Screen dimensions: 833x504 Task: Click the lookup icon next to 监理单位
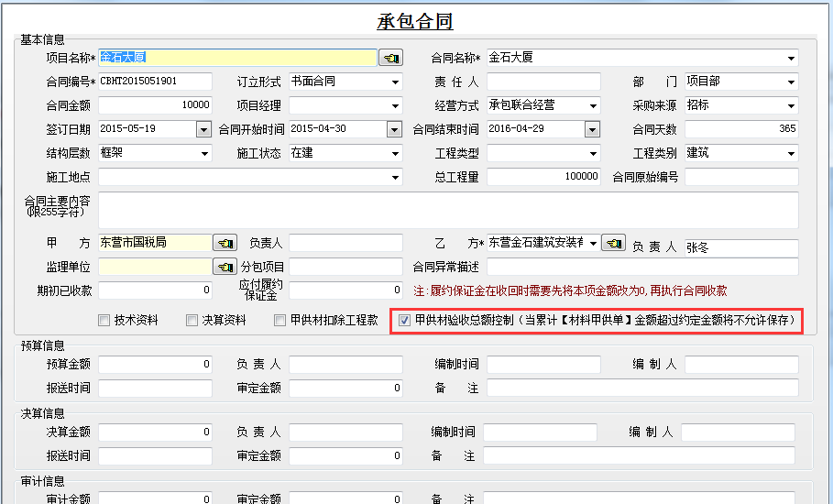tap(225, 267)
